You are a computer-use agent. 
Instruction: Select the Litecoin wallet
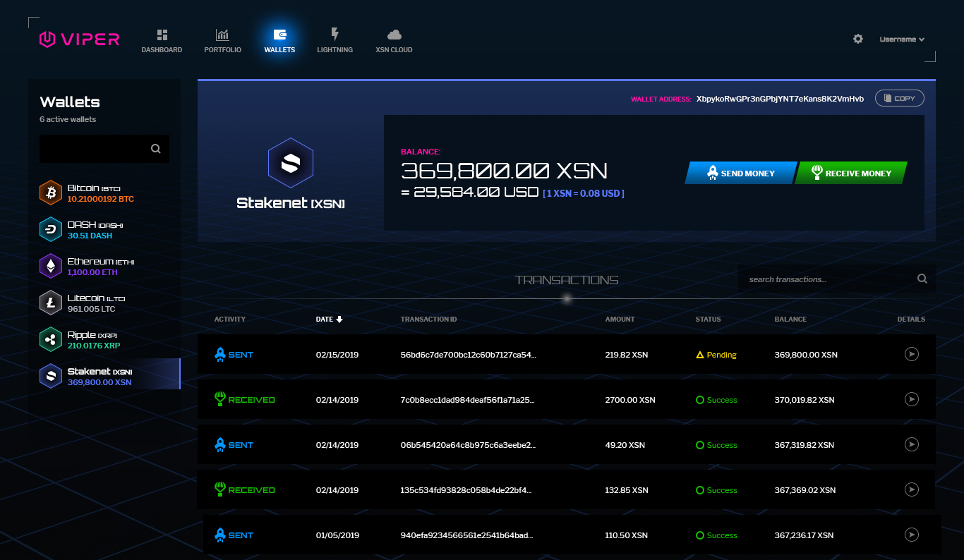pos(104,303)
